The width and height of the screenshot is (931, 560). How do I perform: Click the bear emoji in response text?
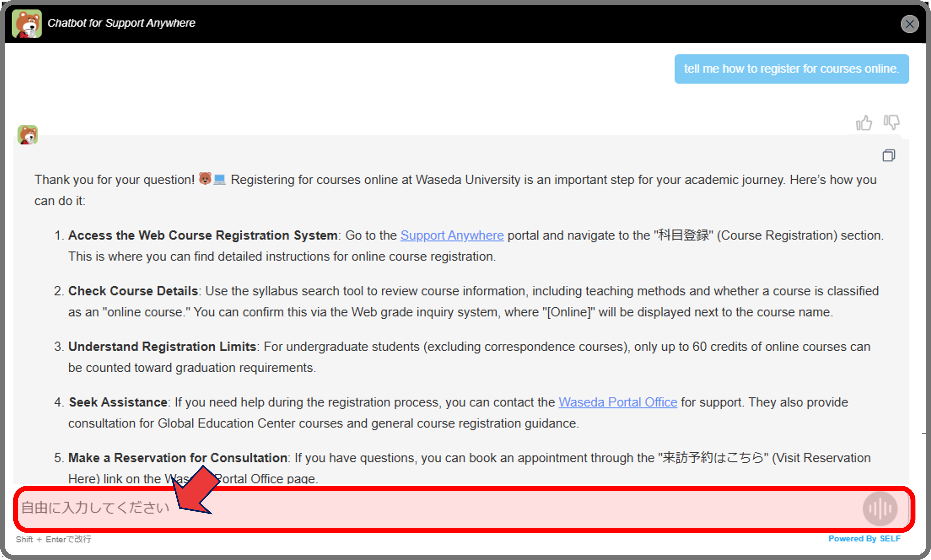[x=205, y=178]
